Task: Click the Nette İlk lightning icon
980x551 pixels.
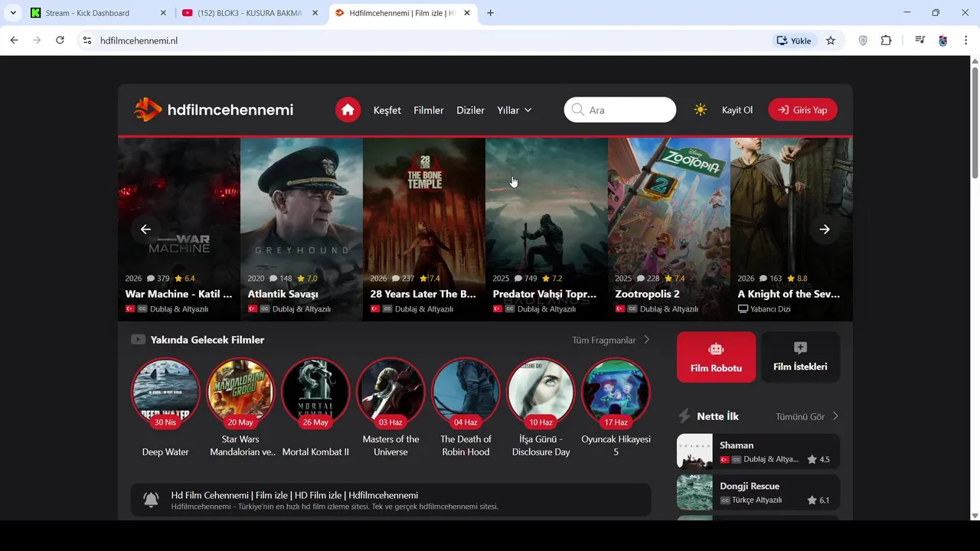Action: click(x=684, y=416)
